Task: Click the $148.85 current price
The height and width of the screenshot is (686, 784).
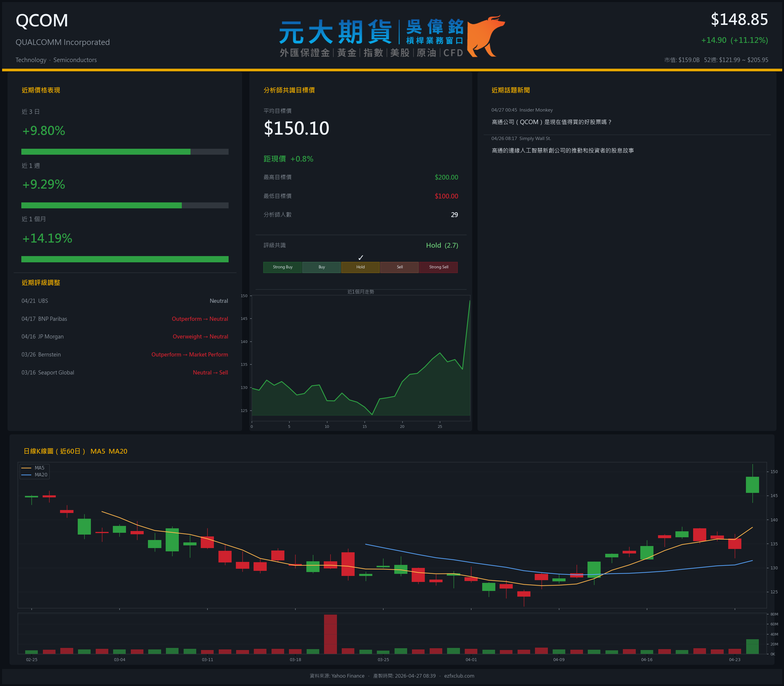Action: (x=739, y=19)
